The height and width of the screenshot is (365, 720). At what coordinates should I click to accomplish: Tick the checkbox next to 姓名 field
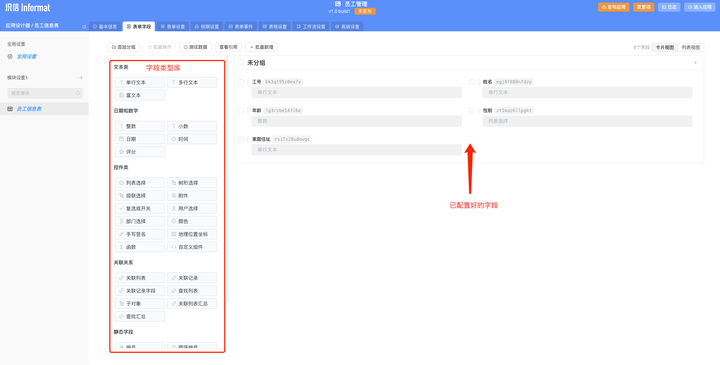coord(472,82)
